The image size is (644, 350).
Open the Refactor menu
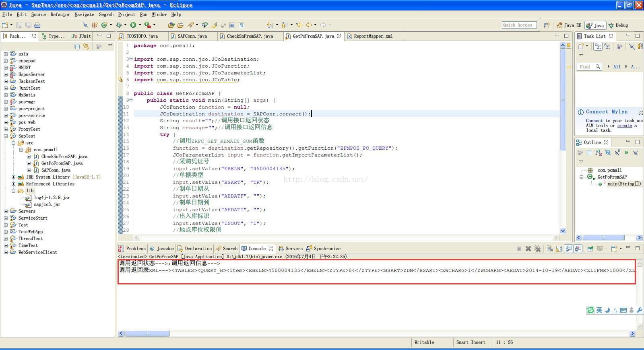tap(60, 14)
